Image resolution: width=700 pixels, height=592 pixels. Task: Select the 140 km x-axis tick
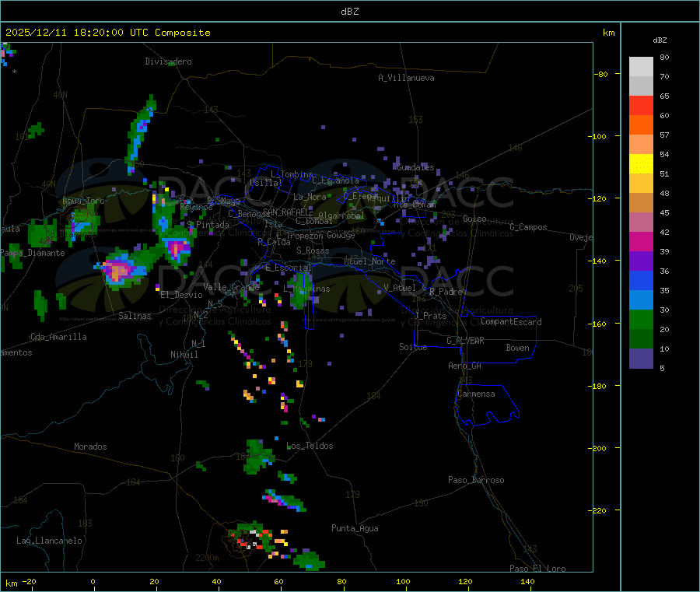527,582
